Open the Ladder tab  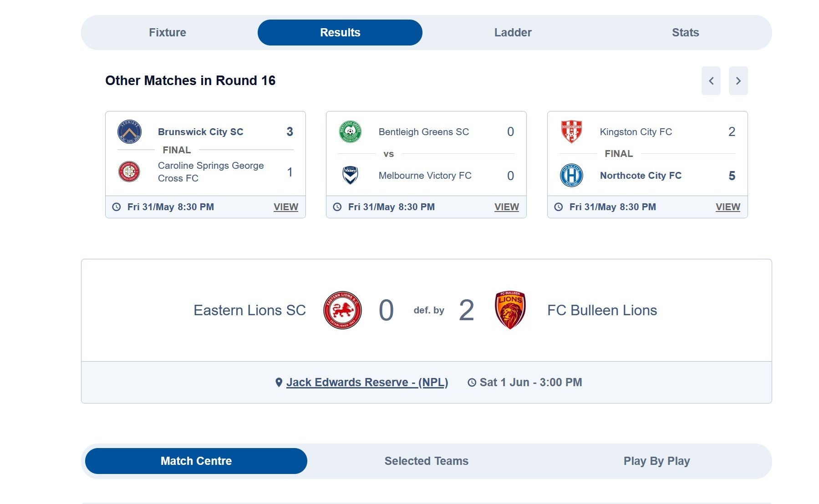point(513,33)
